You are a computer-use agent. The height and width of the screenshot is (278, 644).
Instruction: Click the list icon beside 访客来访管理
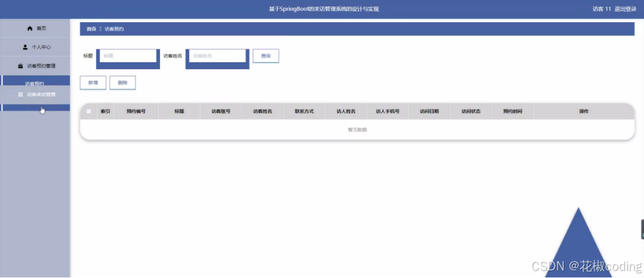20,94
